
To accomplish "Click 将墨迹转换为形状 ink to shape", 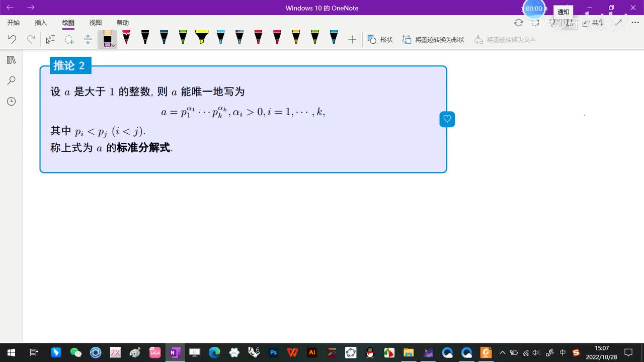I will tap(433, 39).
